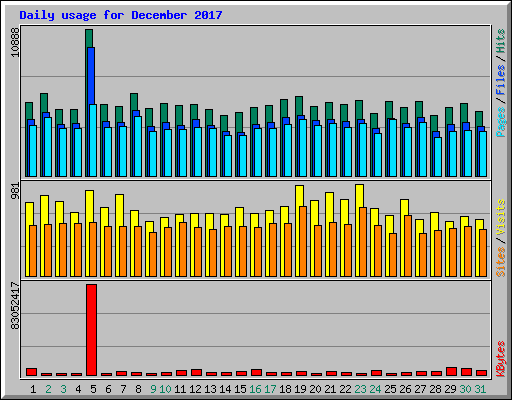Screen dimensions: 512x400
Task: Click the Pages legend label
Action: [x=501, y=122]
